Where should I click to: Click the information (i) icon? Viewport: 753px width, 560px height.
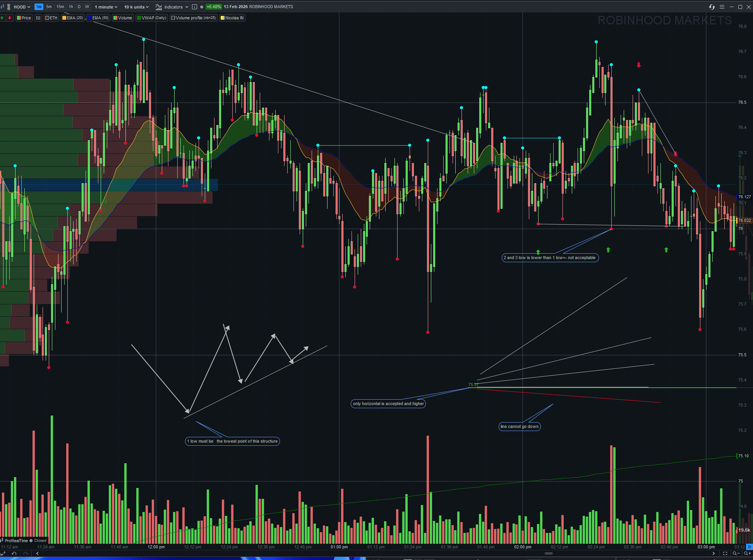194,7
